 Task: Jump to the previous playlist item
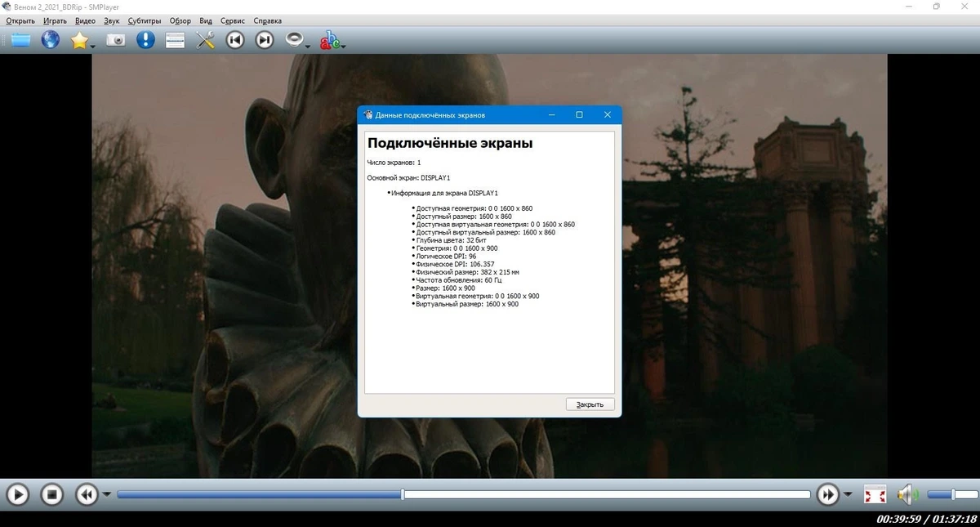235,39
